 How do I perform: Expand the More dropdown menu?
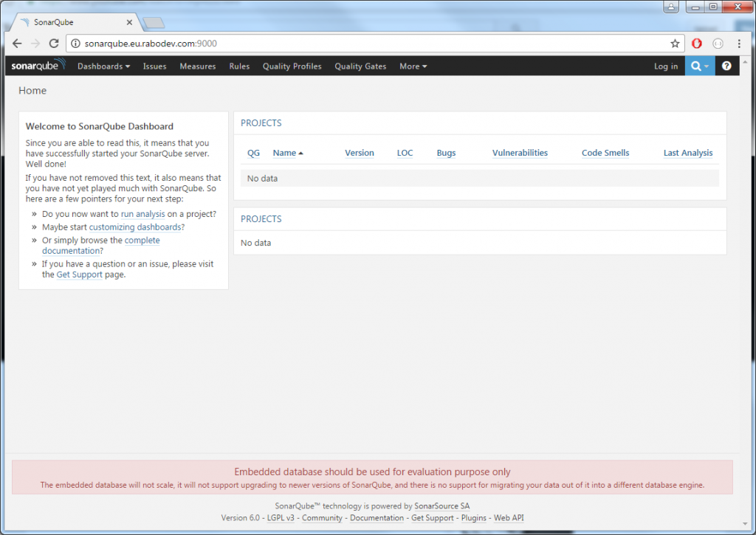(413, 66)
